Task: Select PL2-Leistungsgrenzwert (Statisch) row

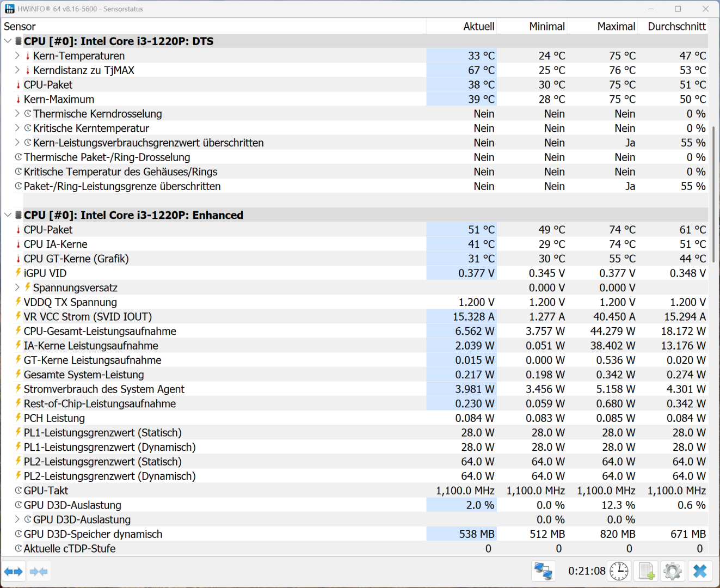Action: click(355, 461)
